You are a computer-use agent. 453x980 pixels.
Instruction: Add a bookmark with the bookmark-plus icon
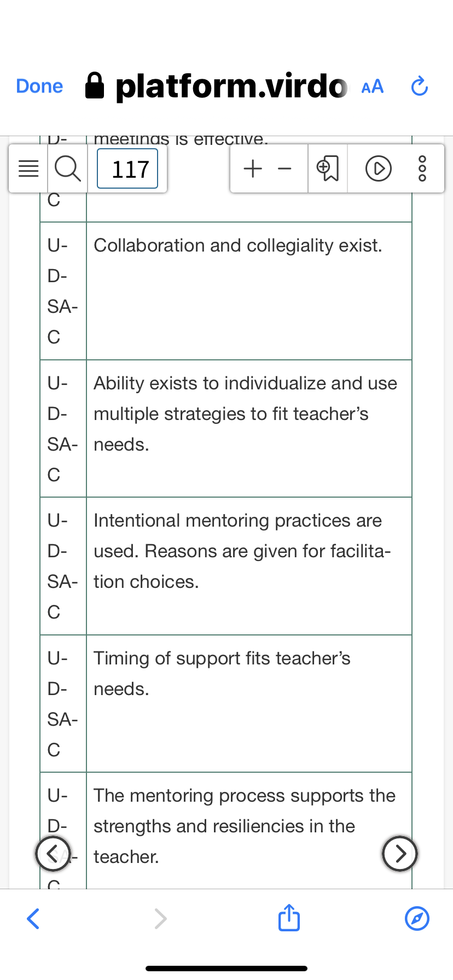pyautogui.click(x=328, y=168)
